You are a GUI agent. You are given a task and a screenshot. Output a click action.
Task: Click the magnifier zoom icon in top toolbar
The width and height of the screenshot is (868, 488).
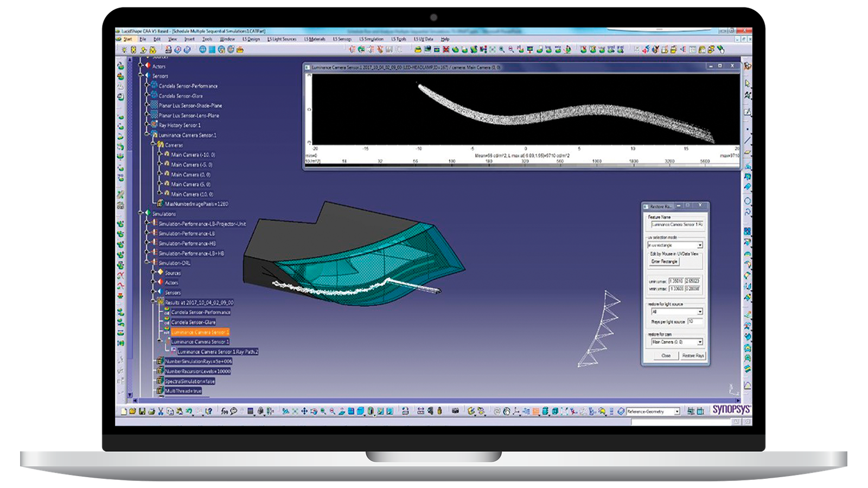[x=501, y=50]
